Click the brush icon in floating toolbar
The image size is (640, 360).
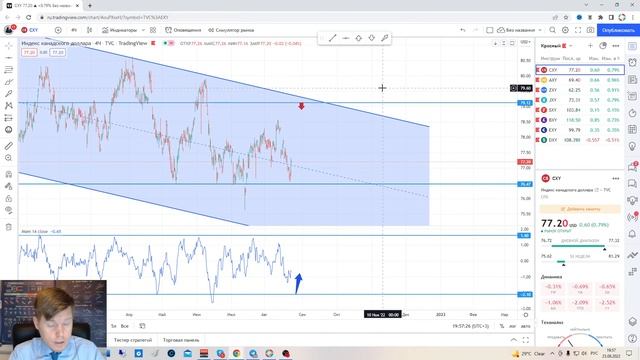click(x=384, y=38)
